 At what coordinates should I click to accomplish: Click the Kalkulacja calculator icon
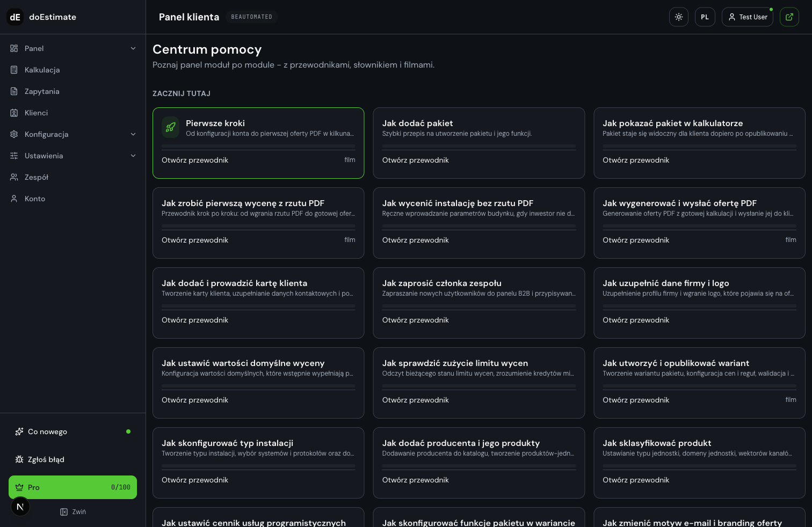(x=14, y=70)
